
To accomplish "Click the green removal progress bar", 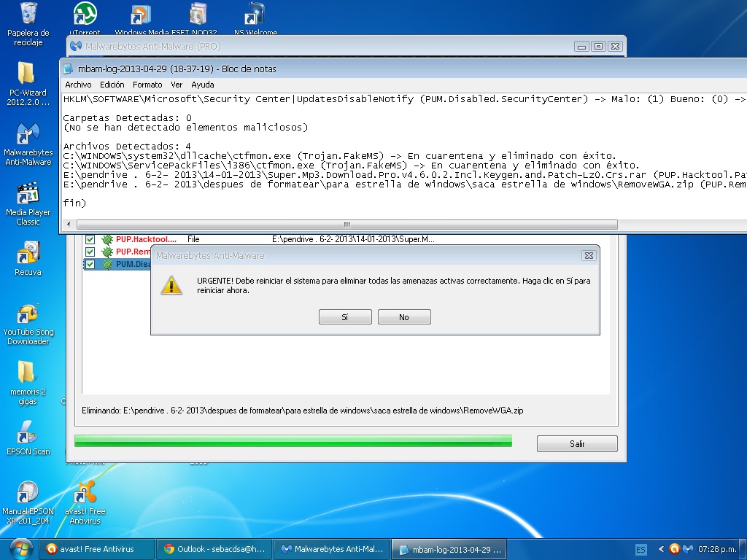I will click(x=293, y=441).
